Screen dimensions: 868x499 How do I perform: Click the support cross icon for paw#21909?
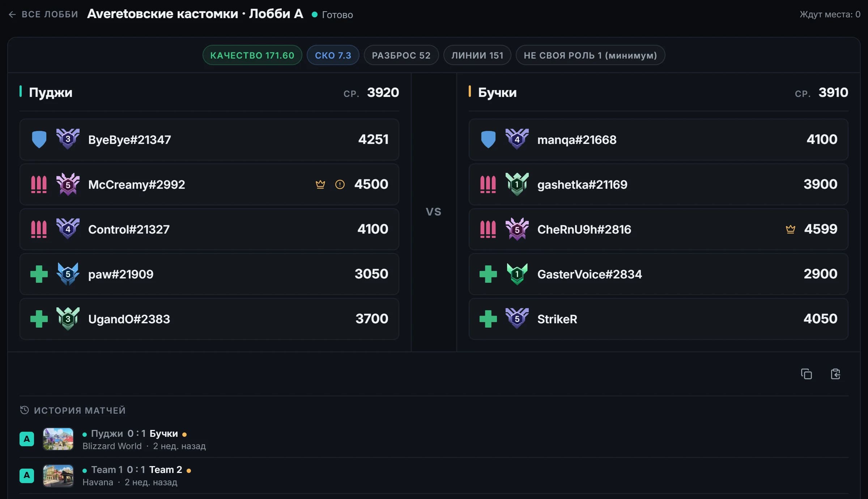click(x=39, y=274)
